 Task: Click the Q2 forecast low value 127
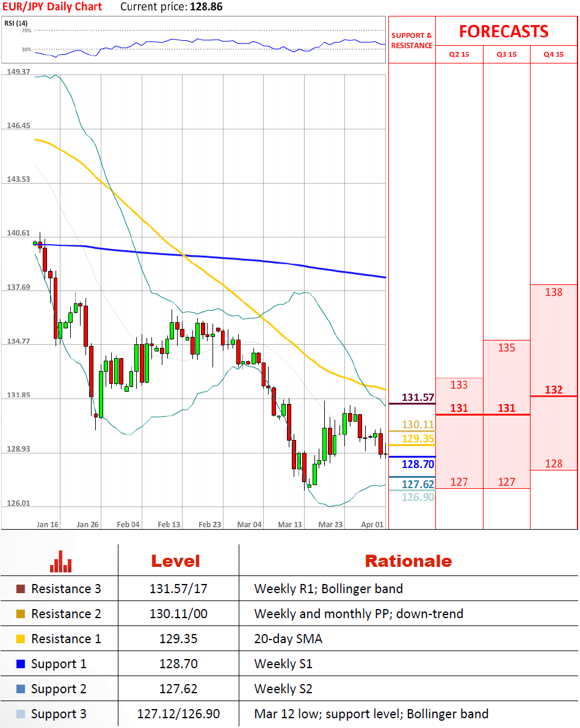tap(459, 482)
